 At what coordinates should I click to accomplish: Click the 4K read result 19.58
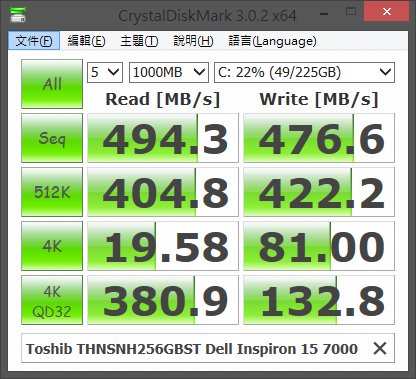tap(163, 246)
